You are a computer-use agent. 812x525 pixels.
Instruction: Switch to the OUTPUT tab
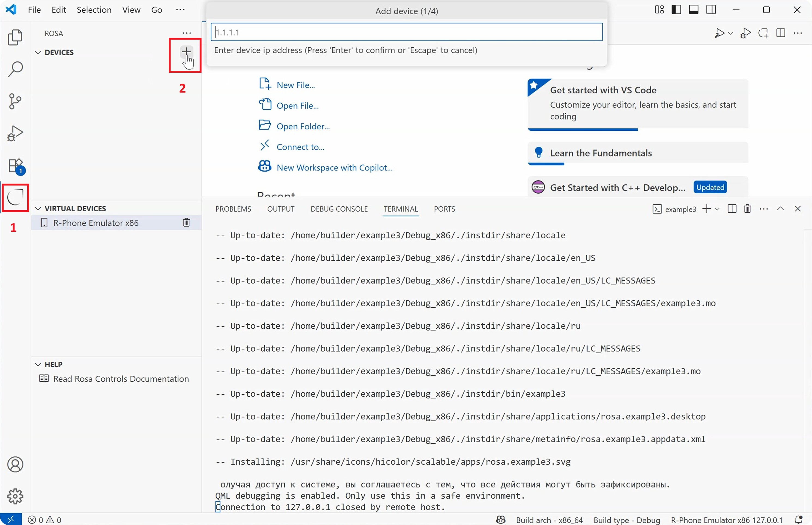click(x=281, y=209)
